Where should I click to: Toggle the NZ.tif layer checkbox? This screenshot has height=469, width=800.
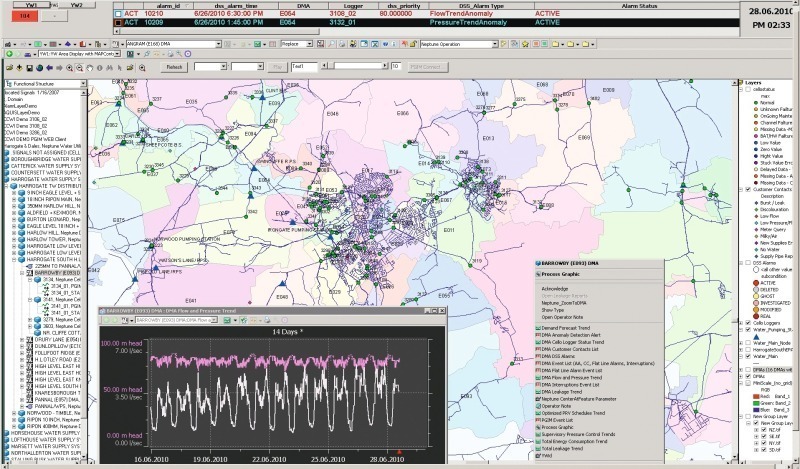tap(764, 430)
